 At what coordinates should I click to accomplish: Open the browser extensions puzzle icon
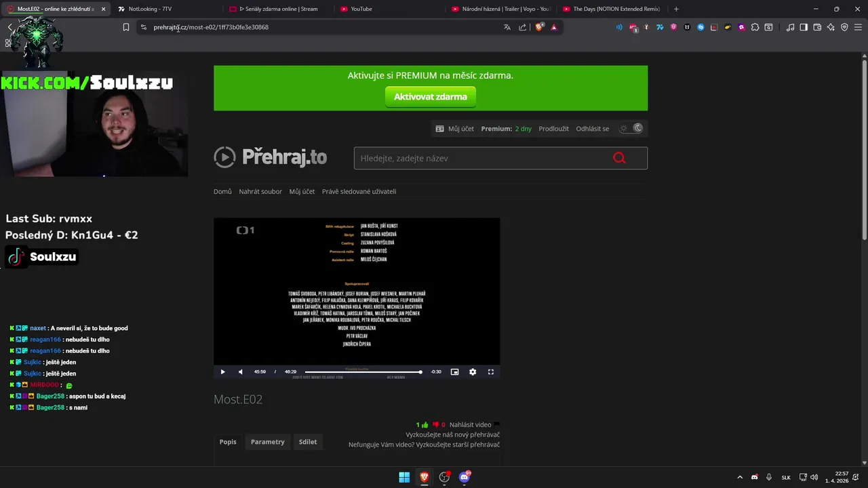(x=755, y=27)
